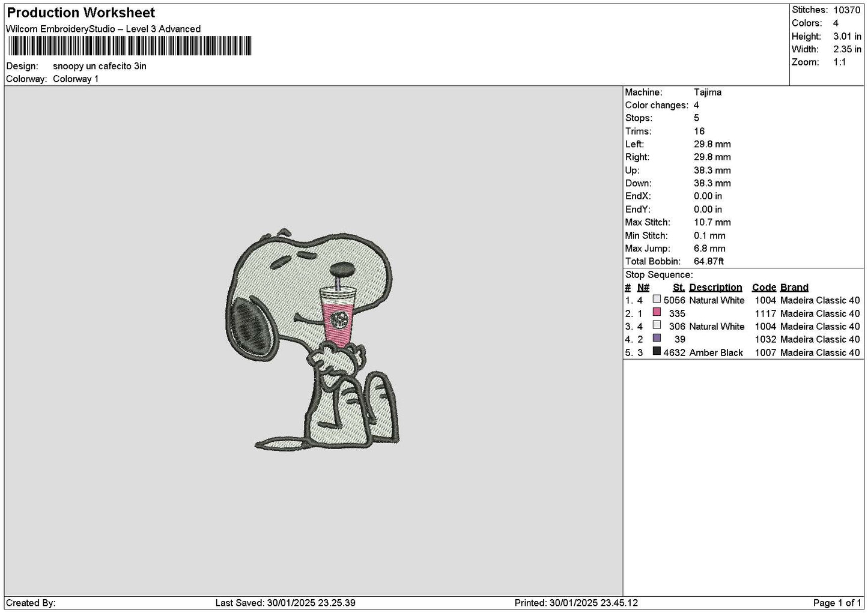This screenshot has width=868, height=613.
Task: Click the 'Up:' label
Action: 632,171
